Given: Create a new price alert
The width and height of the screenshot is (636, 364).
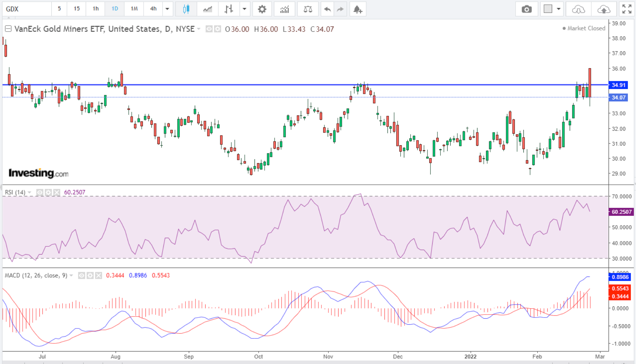Looking at the screenshot, I should click(358, 9).
